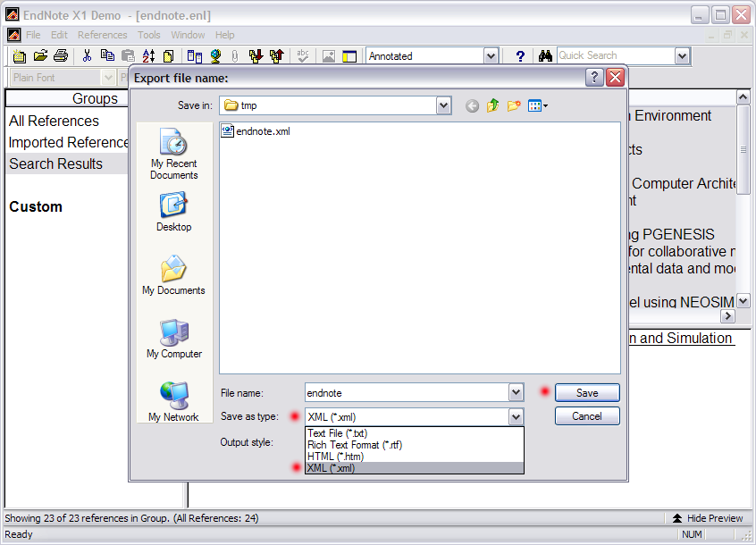Click the dialog's title bar help button
The width and height of the screenshot is (756, 545).
coord(594,78)
